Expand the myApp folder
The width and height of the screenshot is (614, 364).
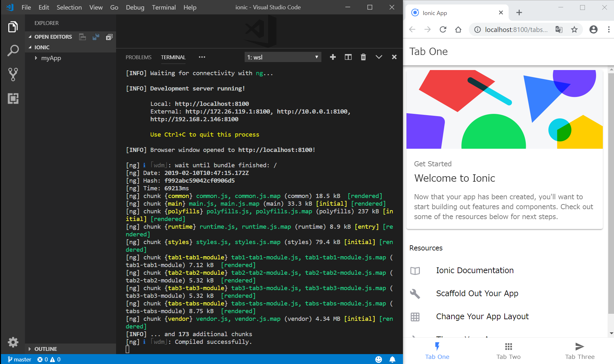pos(51,58)
